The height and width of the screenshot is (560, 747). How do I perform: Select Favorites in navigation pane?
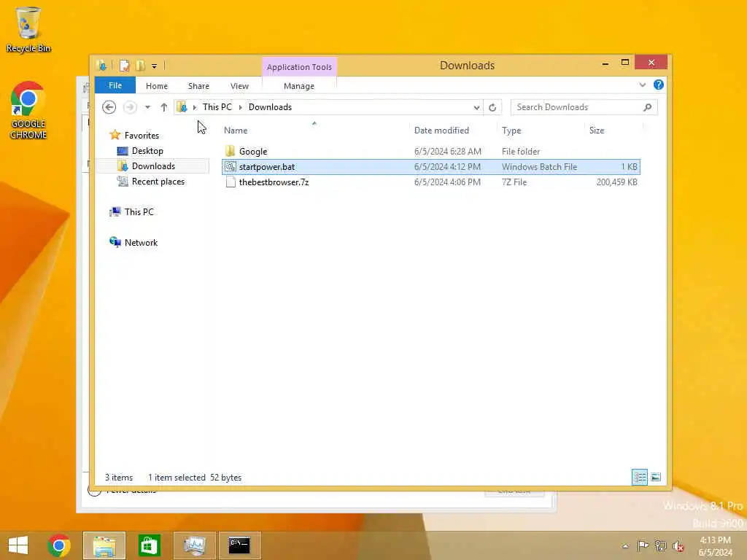(142, 136)
